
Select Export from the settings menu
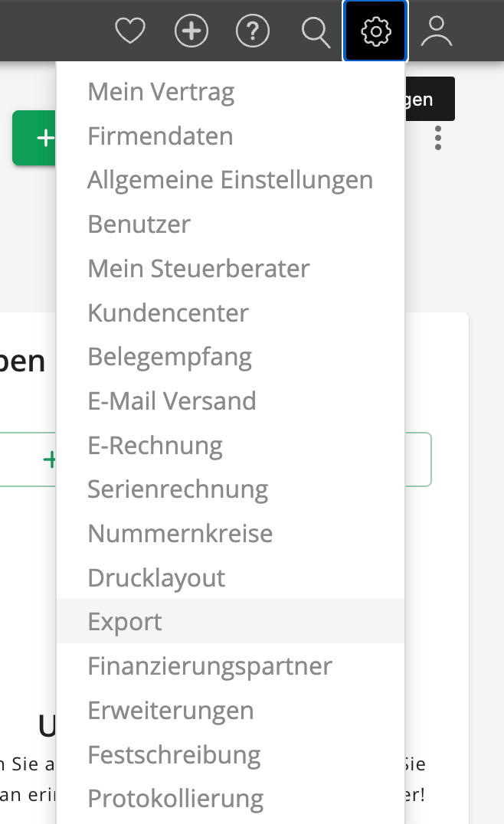click(125, 621)
